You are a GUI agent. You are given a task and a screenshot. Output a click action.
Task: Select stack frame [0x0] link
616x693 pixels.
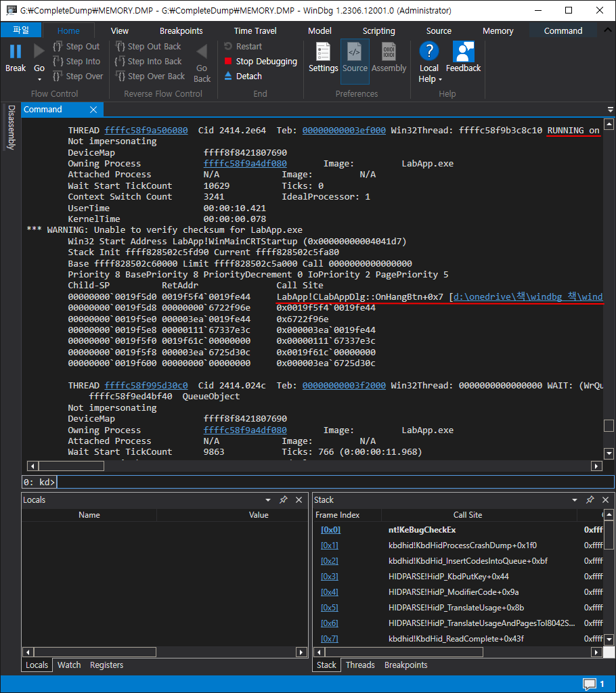click(330, 529)
